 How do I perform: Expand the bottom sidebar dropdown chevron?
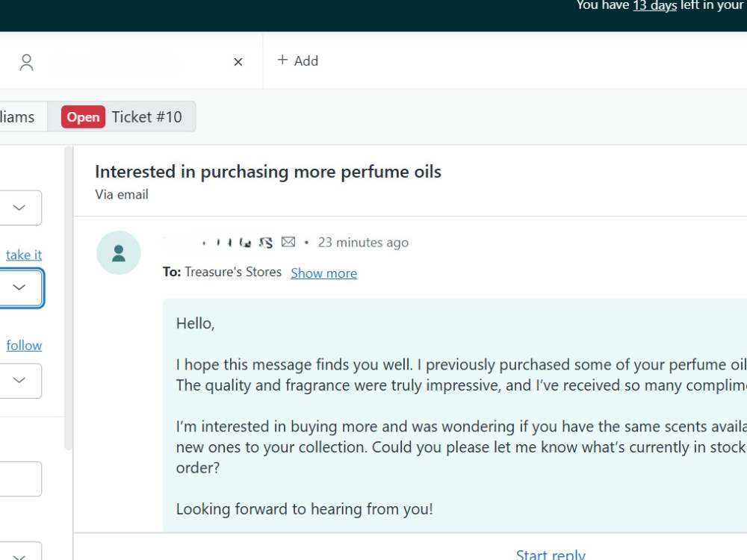click(x=19, y=556)
